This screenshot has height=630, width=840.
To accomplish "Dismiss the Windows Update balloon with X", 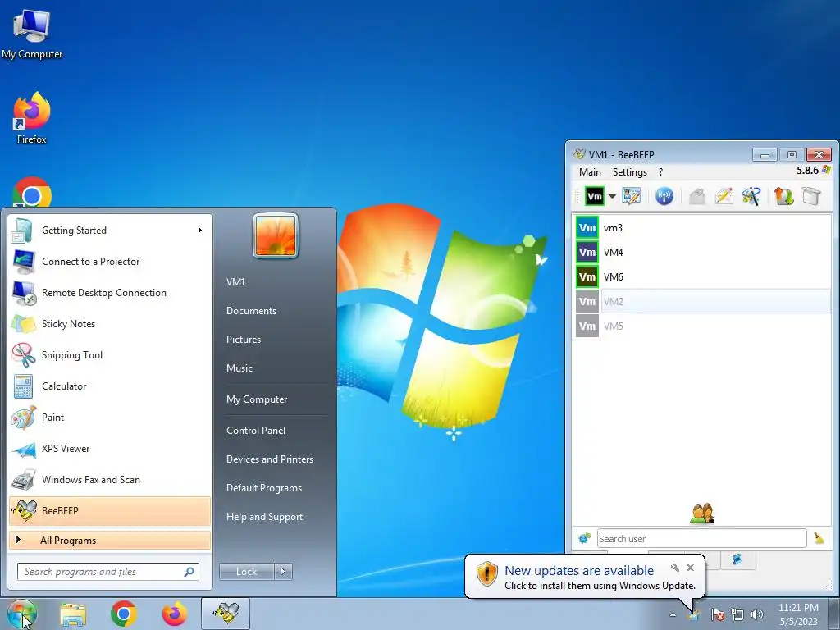I will (691, 568).
